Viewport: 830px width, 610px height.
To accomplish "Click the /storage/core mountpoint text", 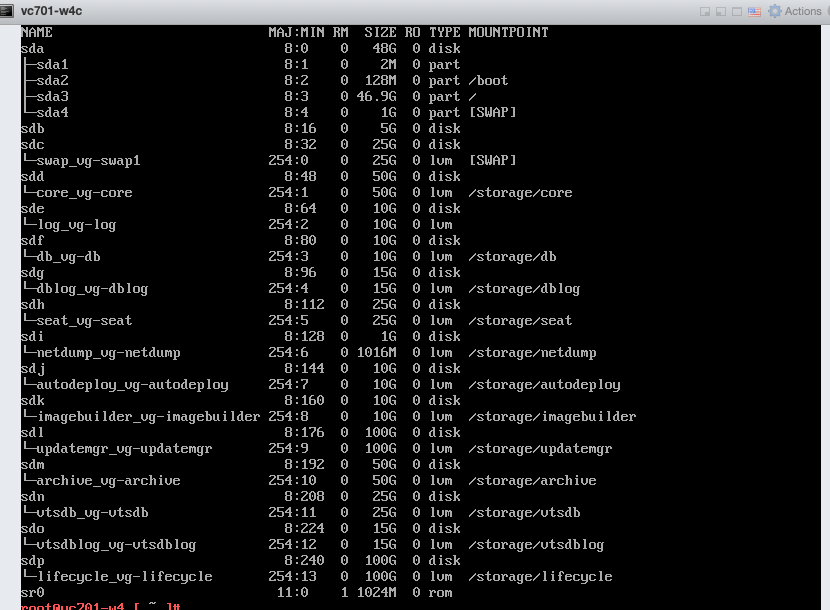I will (520, 192).
